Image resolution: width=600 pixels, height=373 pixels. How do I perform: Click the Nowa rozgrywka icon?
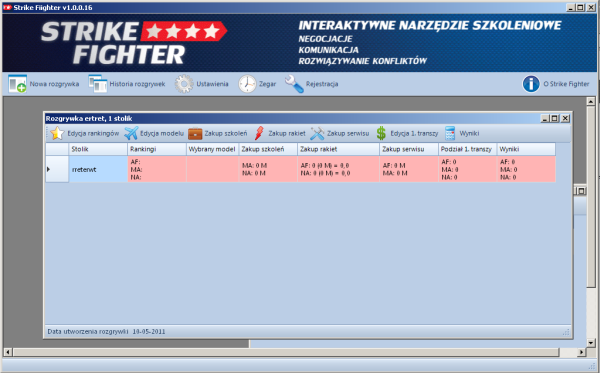click(17, 84)
